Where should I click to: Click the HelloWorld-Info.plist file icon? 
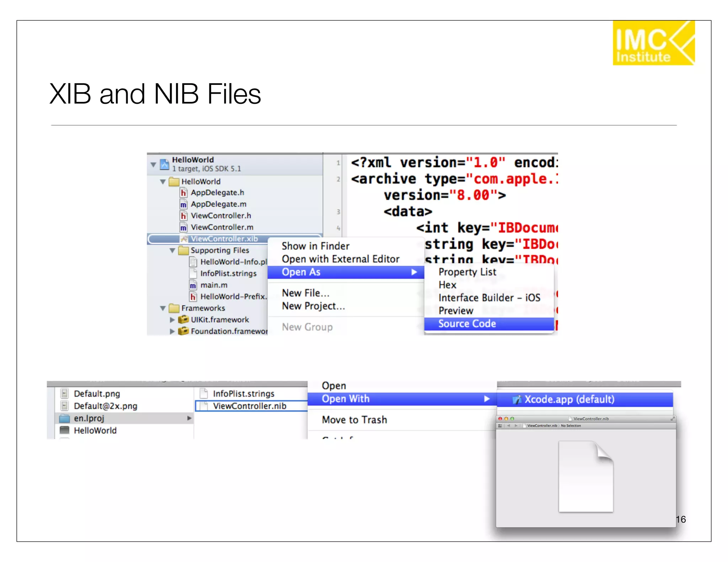coord(193,262)
